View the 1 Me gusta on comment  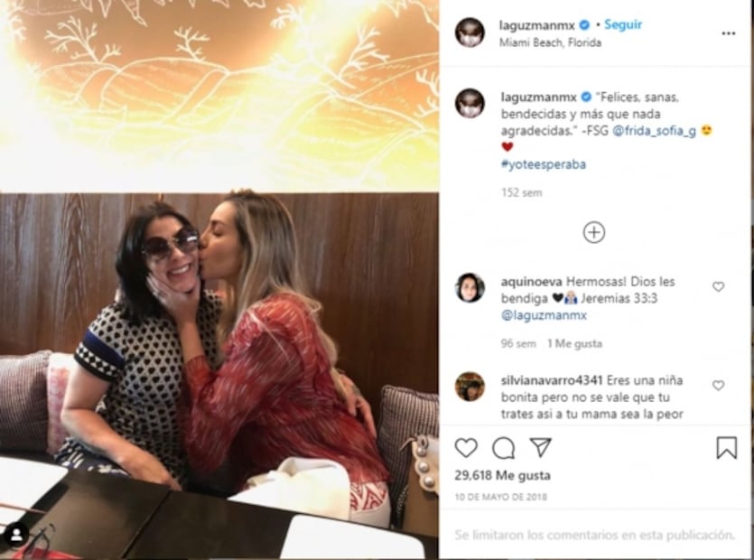tap(574, 344)
